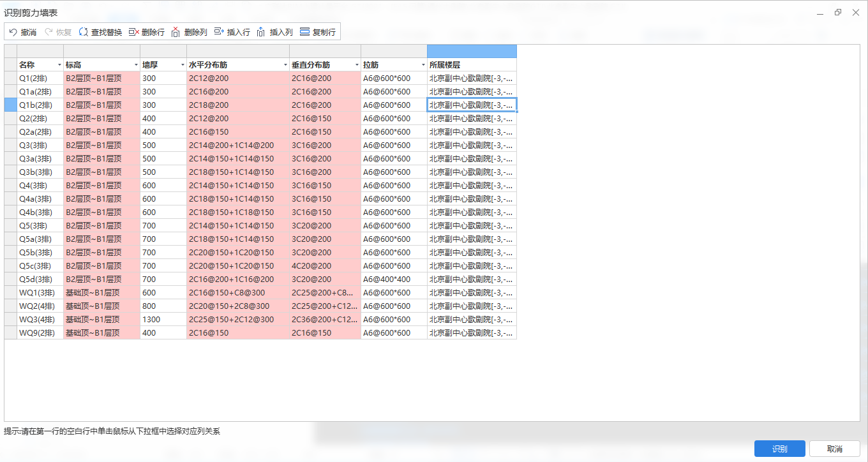Click the 2C16@200+1C16@200 cell
The height and width of the screenshot is (462, 868).
(238, 279)
